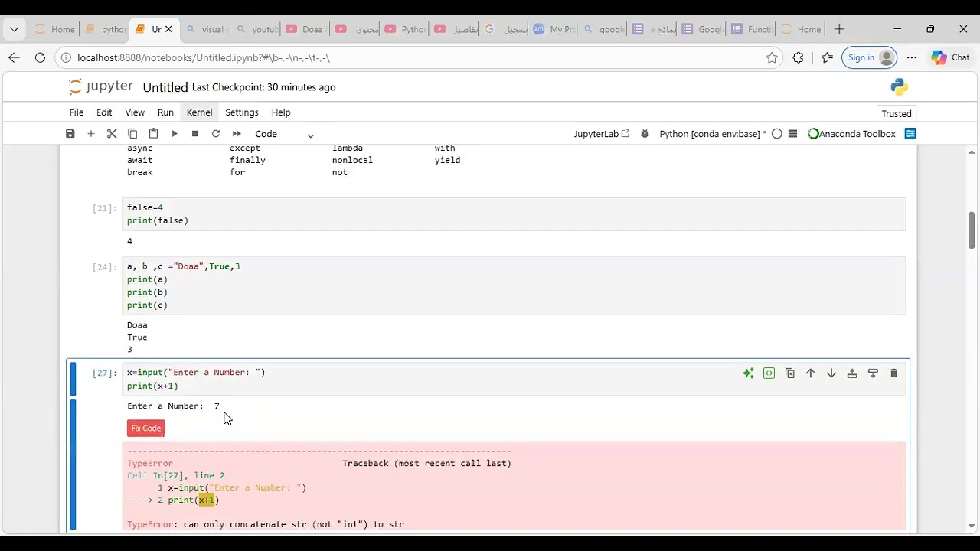
Task: Click the input line in cell 27
Action: [196, 373]
